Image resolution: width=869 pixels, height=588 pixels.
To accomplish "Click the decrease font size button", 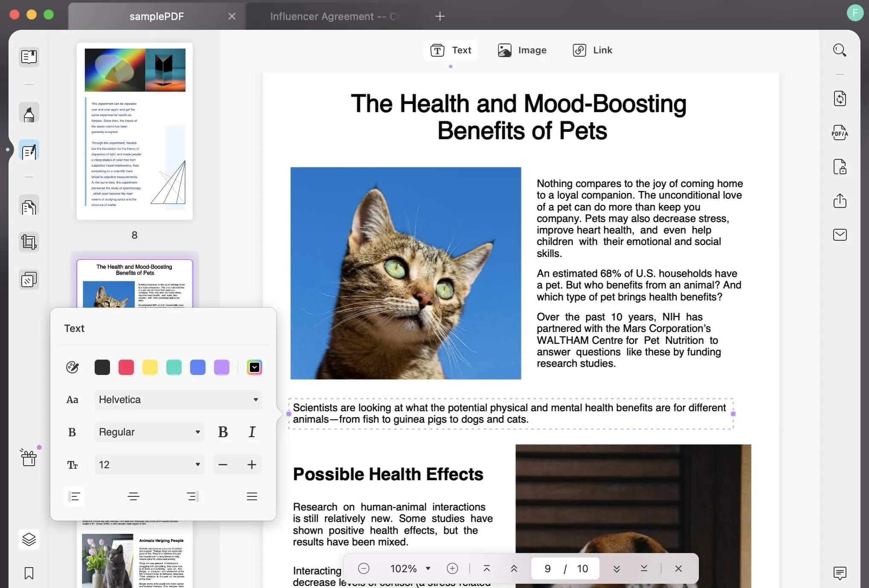I will 223,464.
